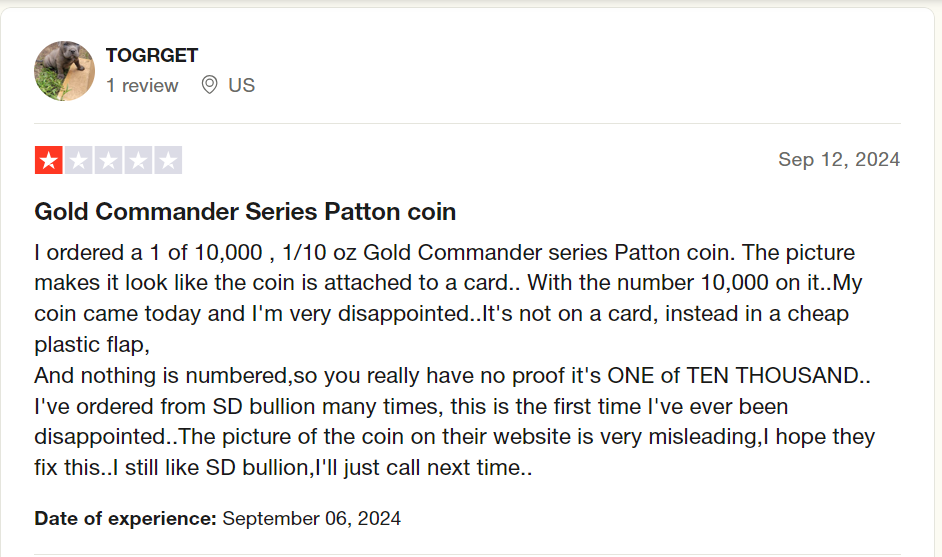The image size is (942, 557).
Task: Click the 'Date of experience:' label
Action: [x=126, y=519]
